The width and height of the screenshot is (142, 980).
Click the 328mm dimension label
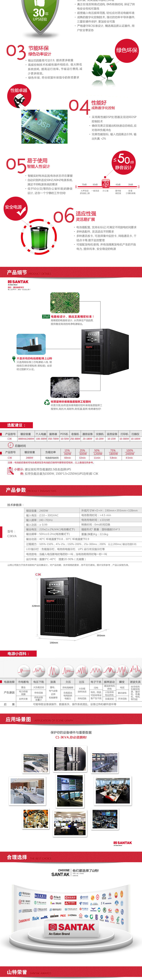point(36,606)
